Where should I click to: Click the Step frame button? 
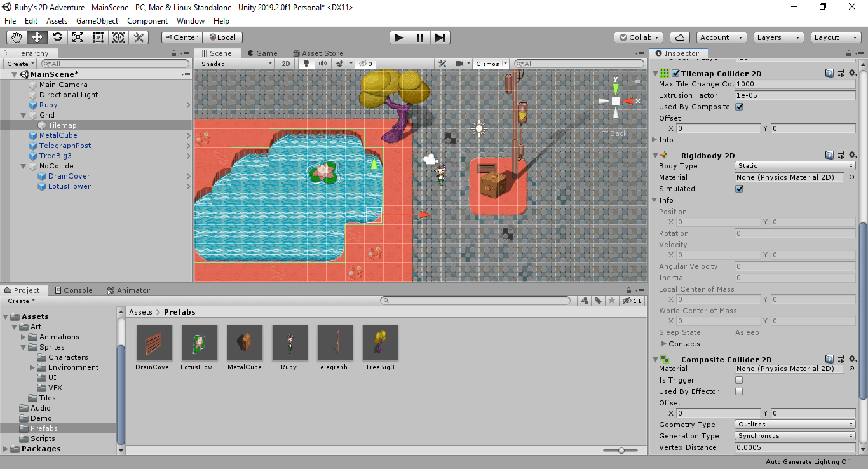coord(440,37)
